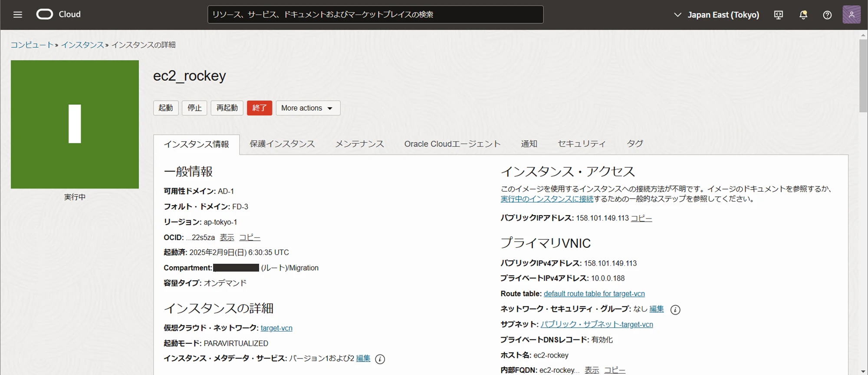Open the More actions dropdown
This screenshot has height=375, width=868.
[308, 108]
